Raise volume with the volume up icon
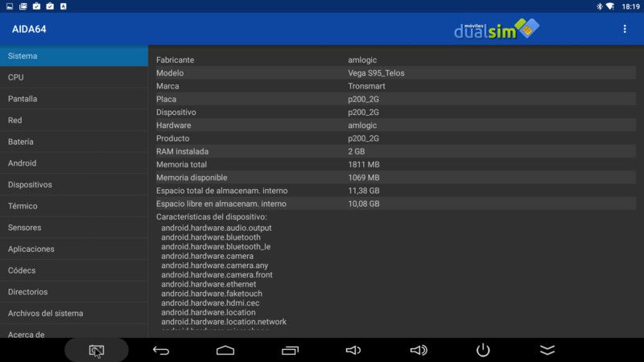The image size is (644, 362). pos(419,350)
